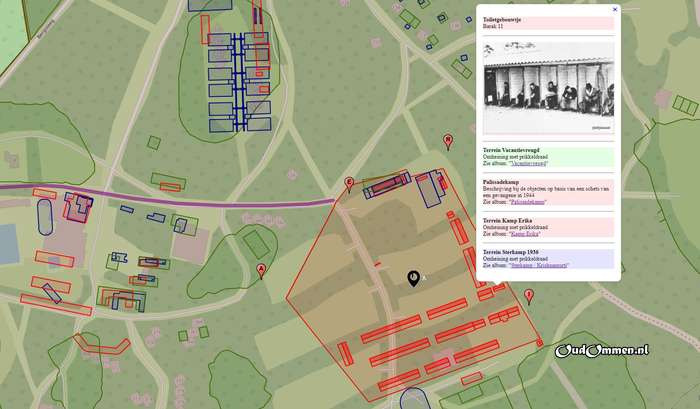This screenshot has width=700, height=409.
Task: Click the Palissadekamp section heading
Action: point(501,182)
